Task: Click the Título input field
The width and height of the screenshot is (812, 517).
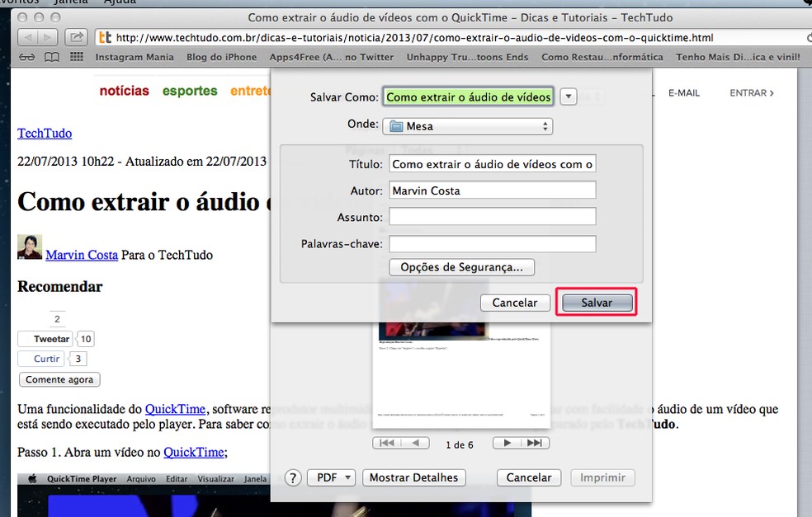Action: tap(493, 164)
